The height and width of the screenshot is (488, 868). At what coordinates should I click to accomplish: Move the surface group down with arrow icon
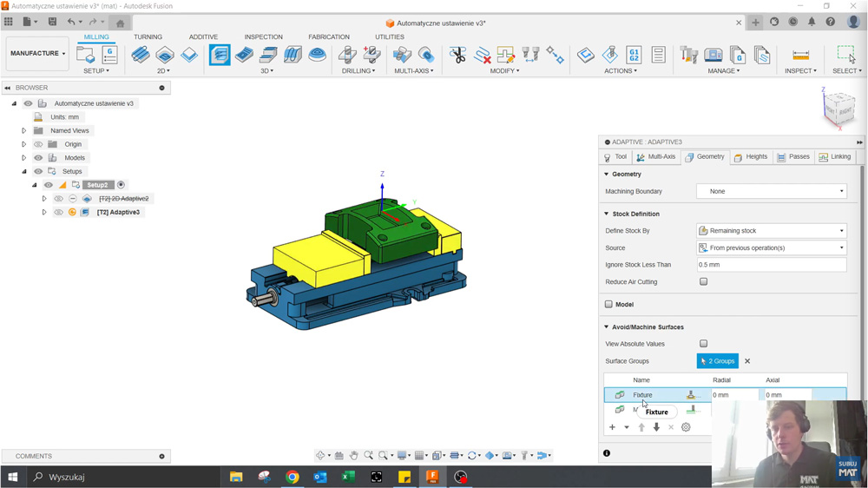[656, 427]
